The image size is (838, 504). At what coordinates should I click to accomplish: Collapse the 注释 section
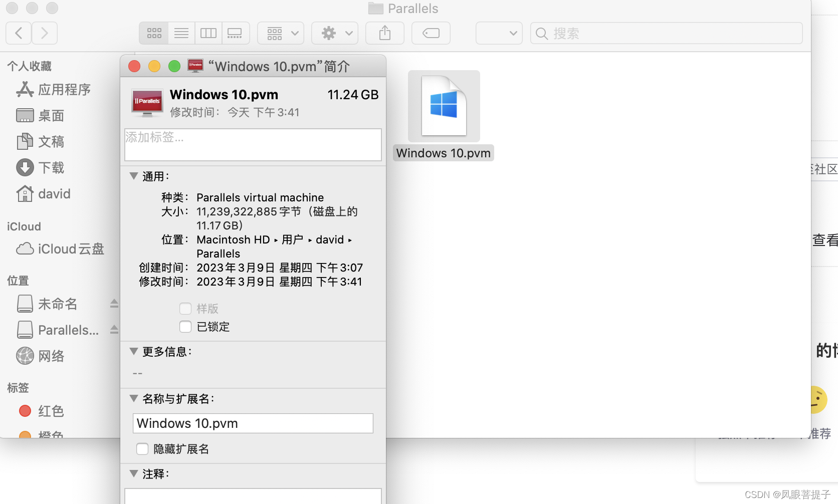(x=134, y=473)
